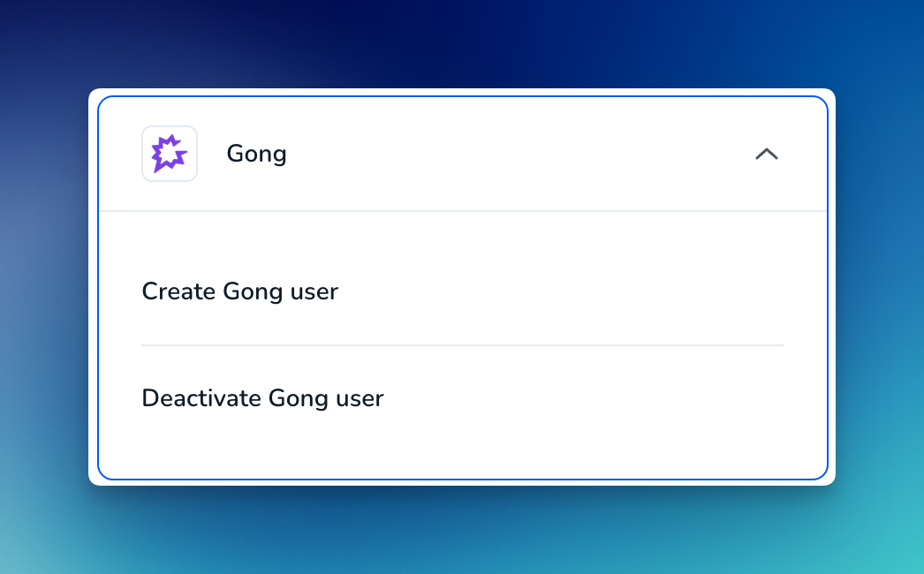
Task: Click the purple Gong logo icon
Action: coord(169,154)
